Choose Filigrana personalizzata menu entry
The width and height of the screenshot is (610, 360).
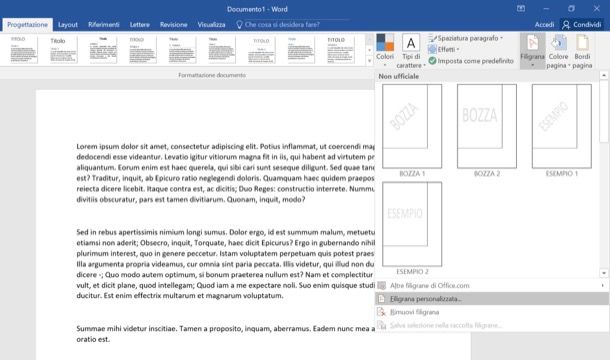pyautogui.click(x=492, y=299)
